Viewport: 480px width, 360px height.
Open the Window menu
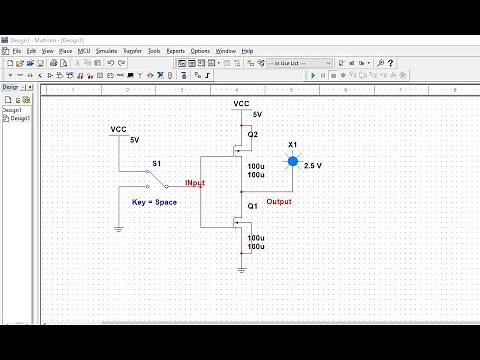tap(226, 51)
